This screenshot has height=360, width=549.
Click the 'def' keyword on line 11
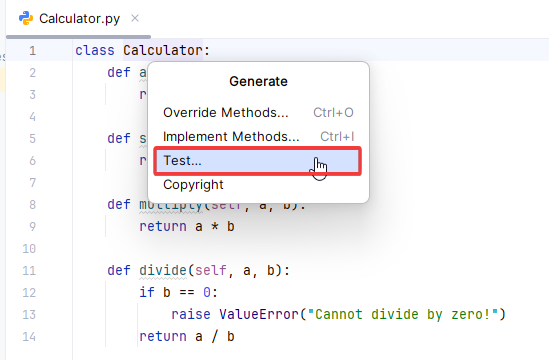(119, 270)
